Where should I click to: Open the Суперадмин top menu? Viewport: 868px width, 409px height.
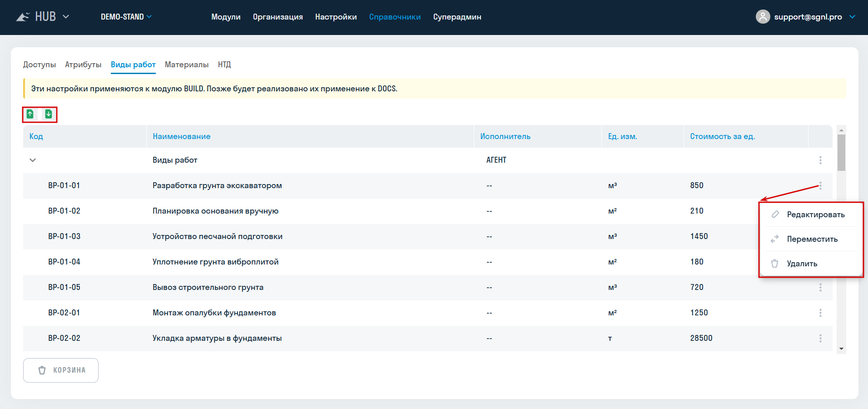click(x=457, y=17)
